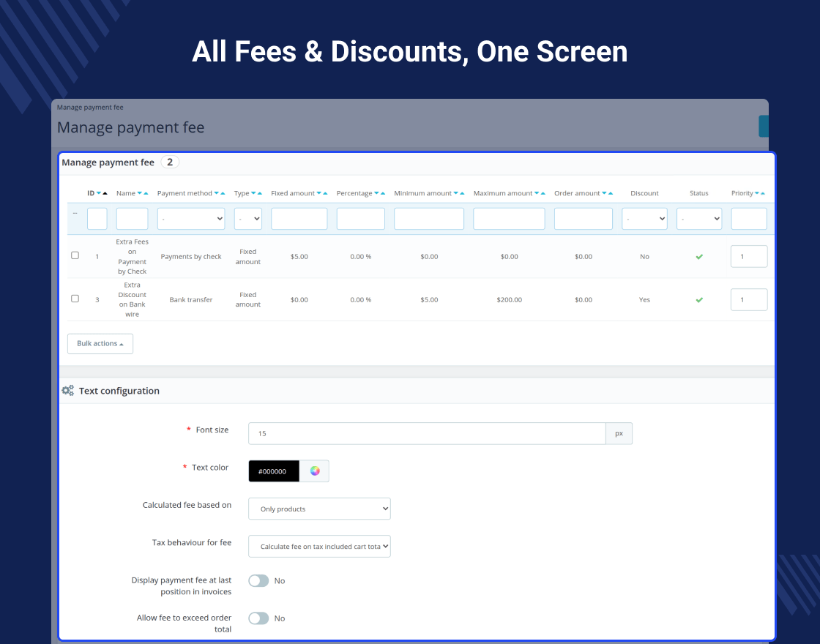
Task: Sort Maximum amount column descending arrow
Action: 537,193
